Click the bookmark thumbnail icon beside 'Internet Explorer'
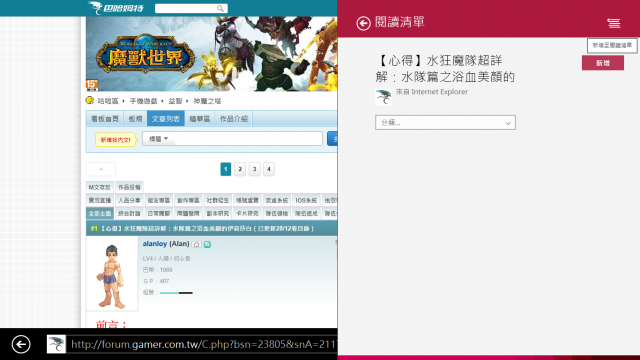 tap(383, 97)
